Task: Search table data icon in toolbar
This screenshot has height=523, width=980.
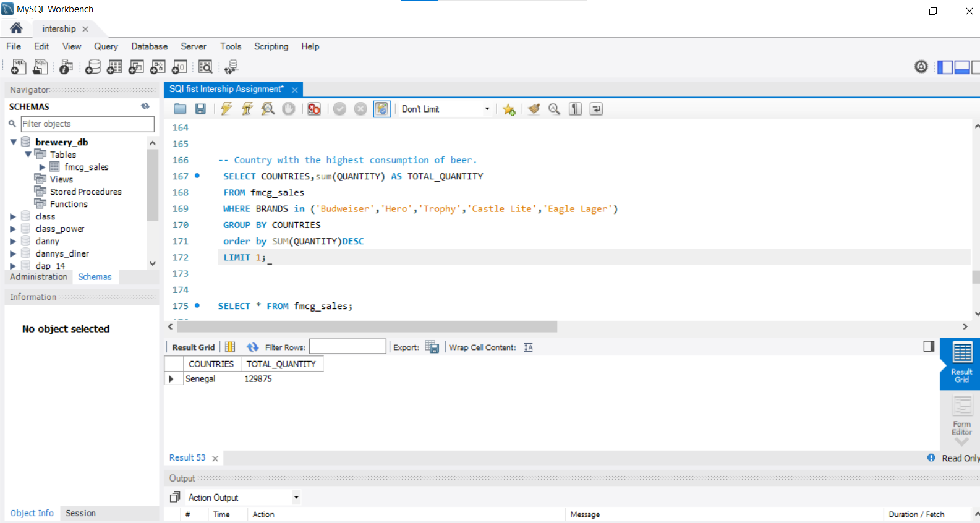Action: pos(206,67)
